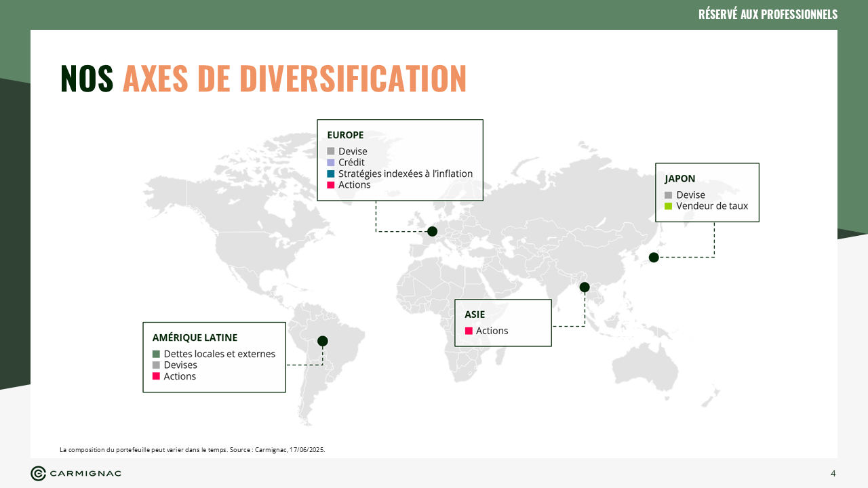868x488 pixels.
Task: Click the map marker on Southeast Asia
Action: [585, 287]
